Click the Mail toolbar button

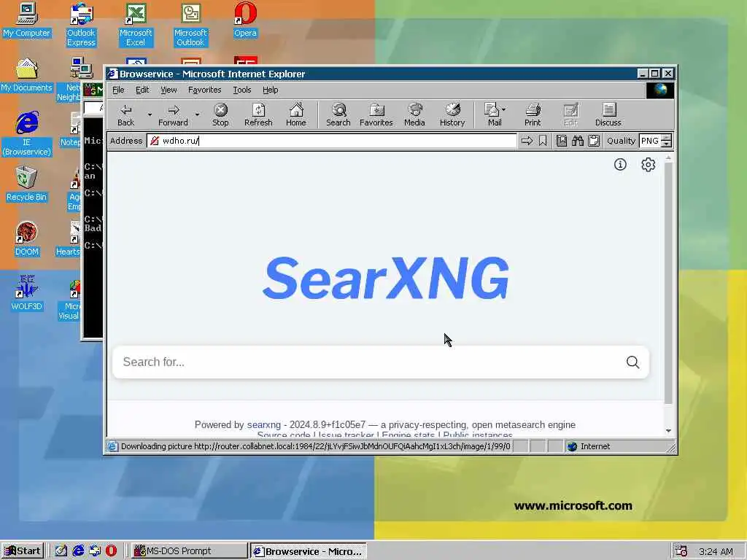pyautogui.click(x=492, y=114)
